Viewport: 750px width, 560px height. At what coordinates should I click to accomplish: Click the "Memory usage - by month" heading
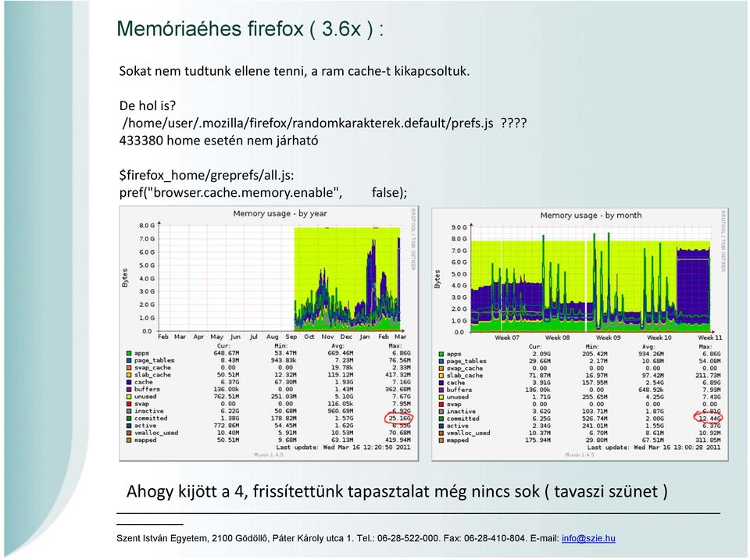(x=591, y=216)
